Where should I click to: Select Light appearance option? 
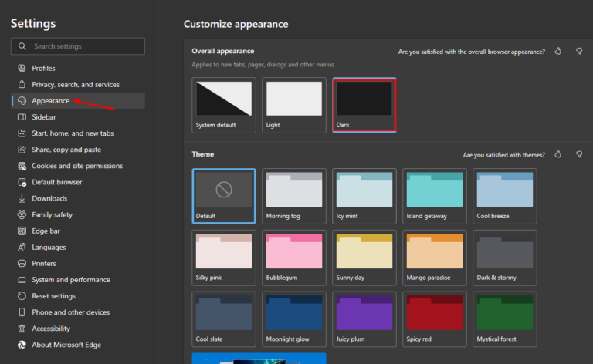coord(294,106)
